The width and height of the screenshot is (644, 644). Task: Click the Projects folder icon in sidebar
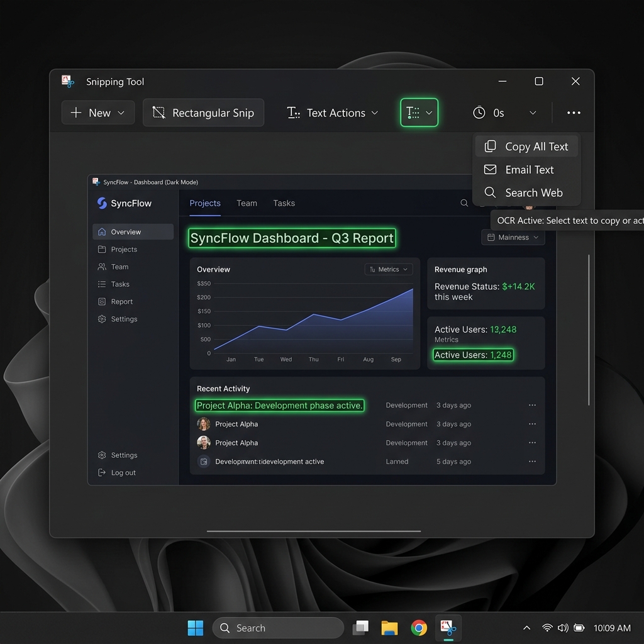(102, 249)
